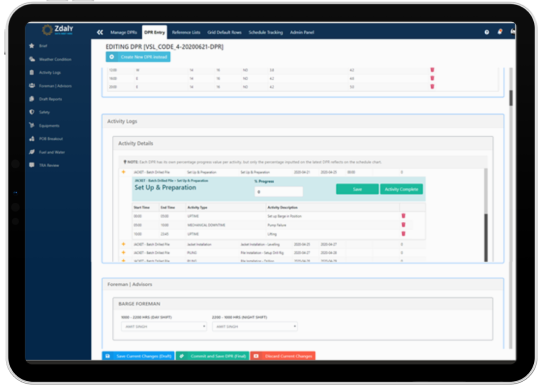Open Draft Reports sidebar icon

[x=32, y=99]
